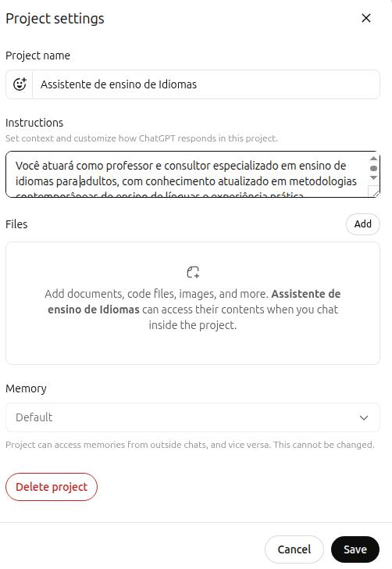392x569 pixels.
Task: Click the add-file icon in Files area
Action: [x=193, y=272]
